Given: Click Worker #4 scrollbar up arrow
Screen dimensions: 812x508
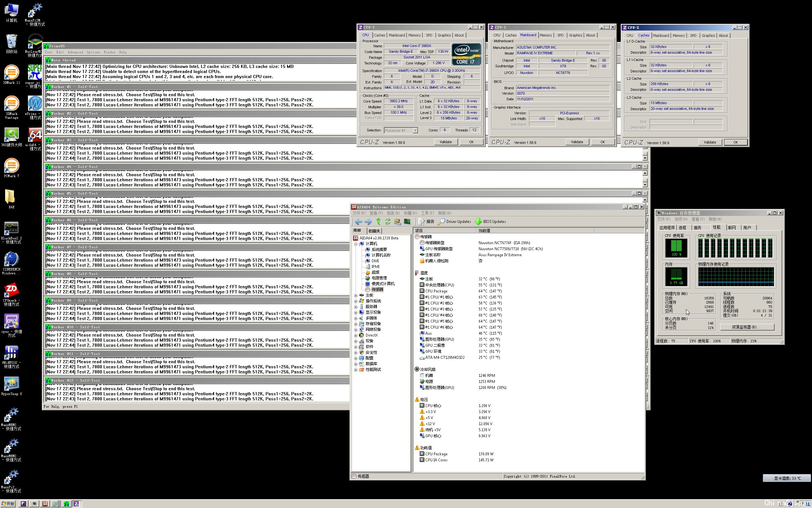Looking at the screenshot, I should pos(645,173).
